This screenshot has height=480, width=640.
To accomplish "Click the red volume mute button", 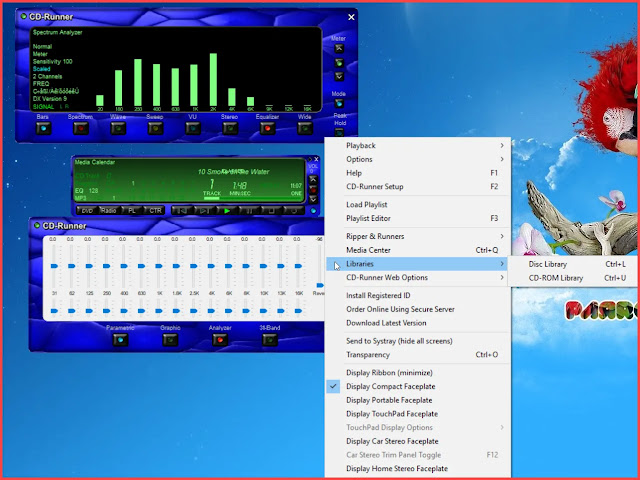I will (313, 189).
